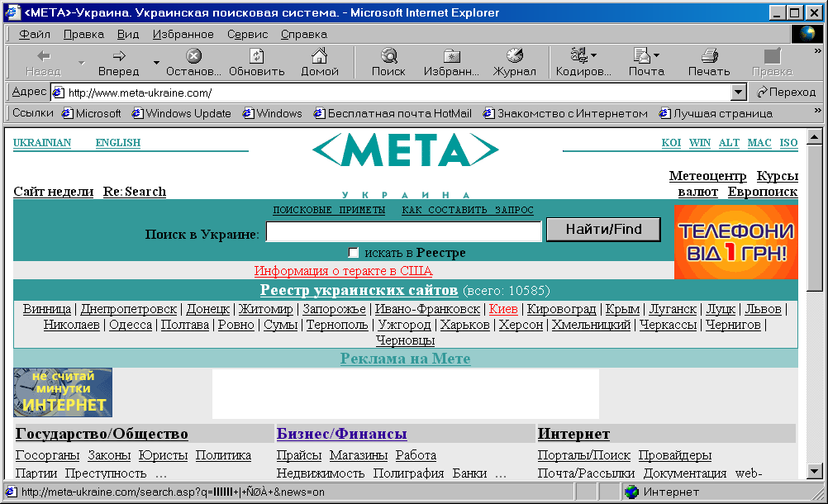828x504 pixels.
Task: Open the Вид menu
Action: tap(128, 35)
